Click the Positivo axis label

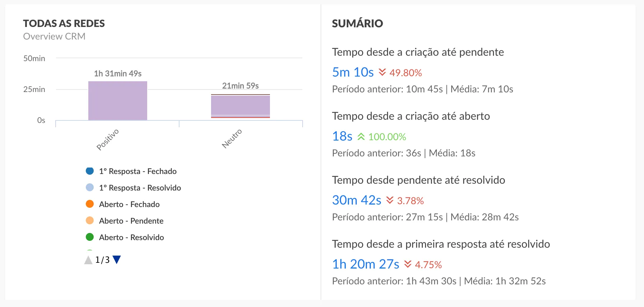pos(108,139)
